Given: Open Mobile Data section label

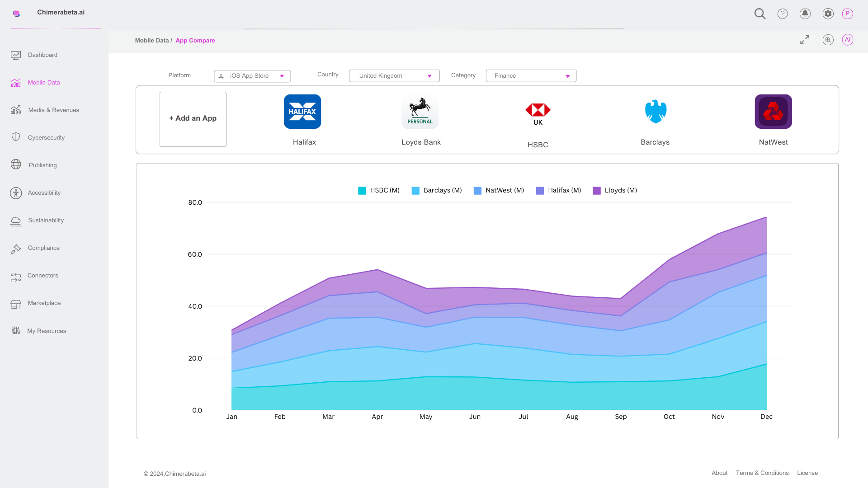Looking at the screenshot, I should [44, 83].
